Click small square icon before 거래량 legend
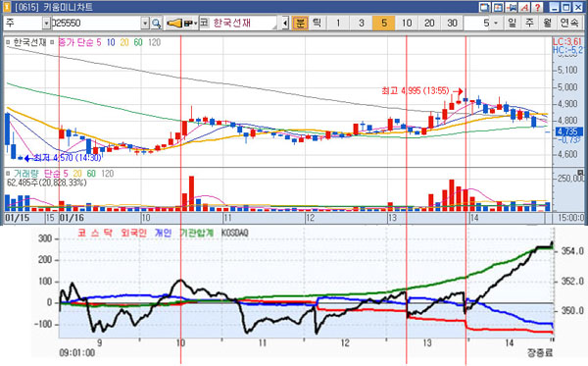588x366 pixels. [x=8, y=174]
